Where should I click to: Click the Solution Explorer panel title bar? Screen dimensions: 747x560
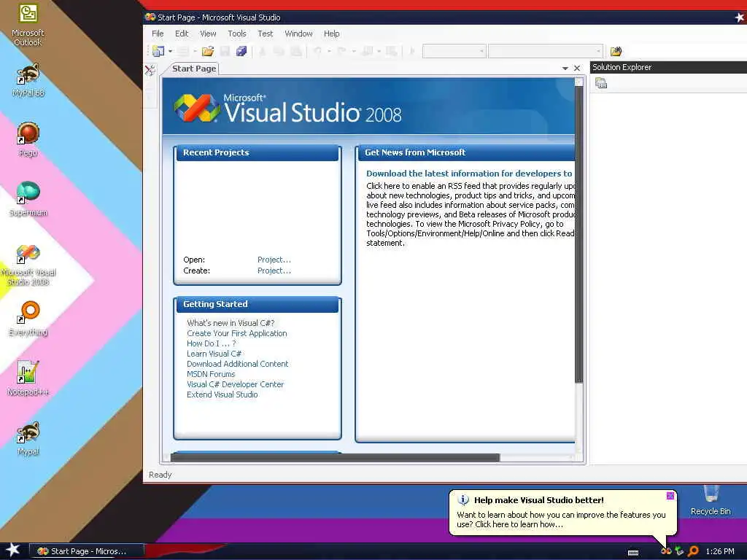click(668, 67)
